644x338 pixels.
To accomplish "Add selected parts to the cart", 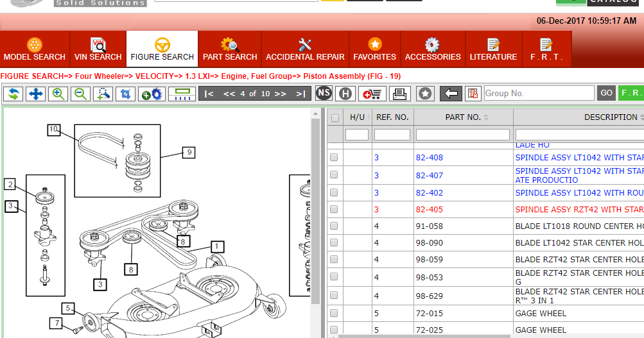I will click(372, 94).
